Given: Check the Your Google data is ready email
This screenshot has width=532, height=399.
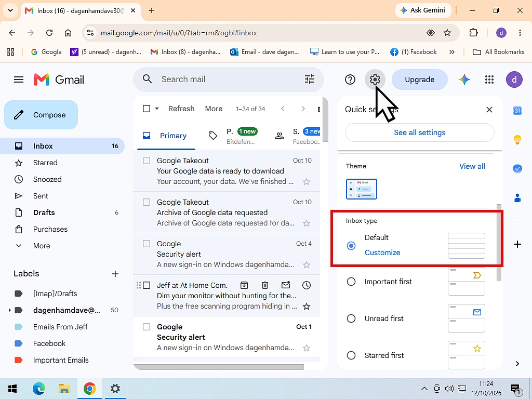Looking at the screenshot, I should 147,161.
